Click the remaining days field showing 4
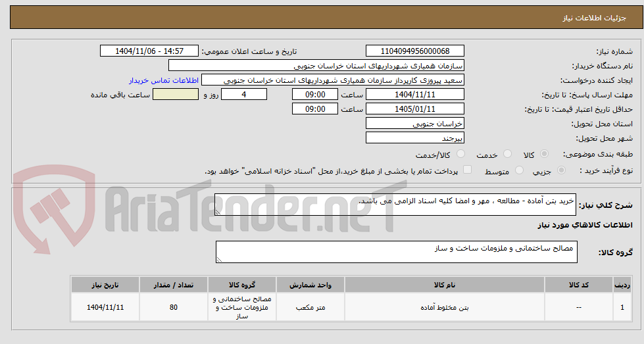The image size is (644, 344). pos(244,95)
